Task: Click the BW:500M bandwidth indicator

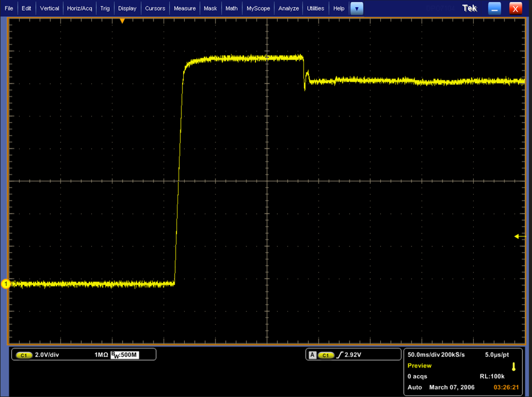Action: click(125, 355)
